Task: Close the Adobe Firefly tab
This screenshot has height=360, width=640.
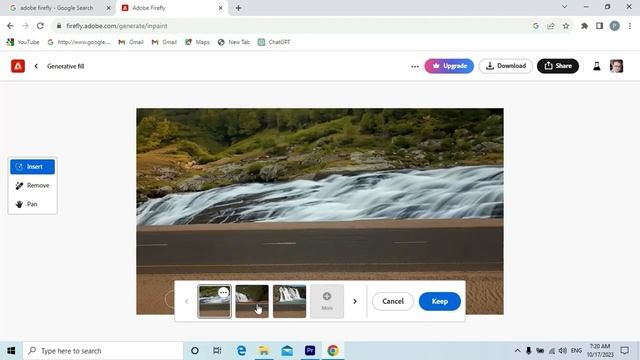Action: pos(220,8)
